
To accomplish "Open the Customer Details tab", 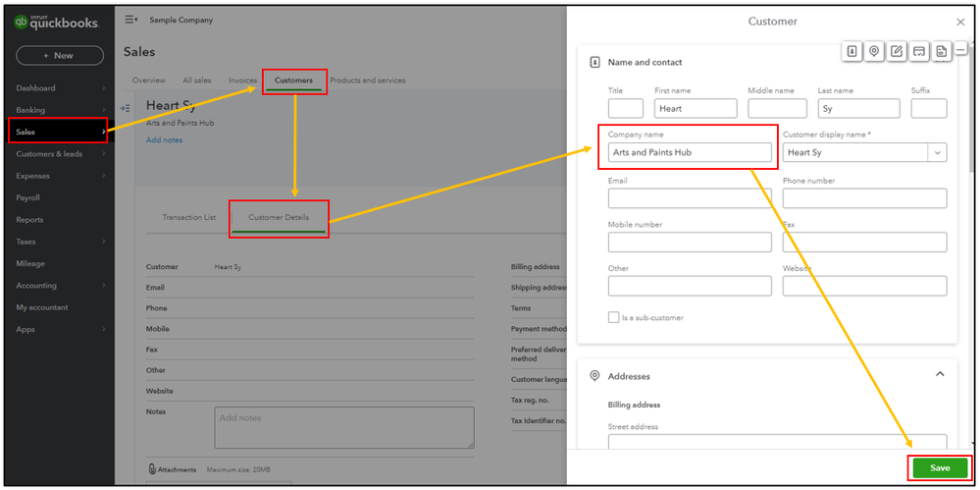I will [279, 217].
